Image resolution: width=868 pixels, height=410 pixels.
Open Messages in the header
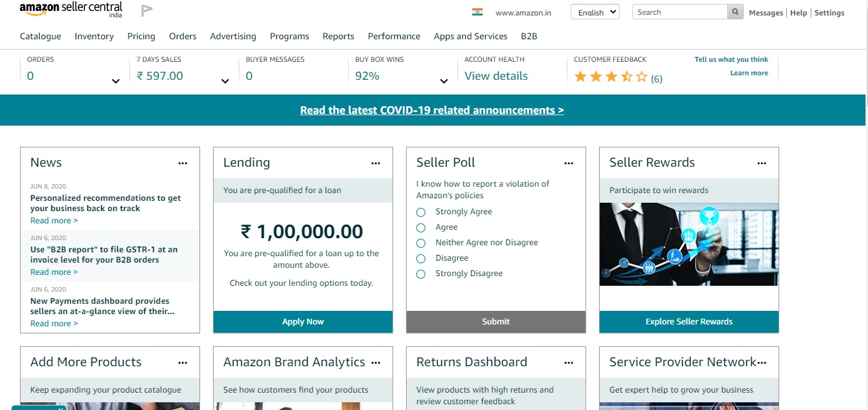(x=766, y=13)
